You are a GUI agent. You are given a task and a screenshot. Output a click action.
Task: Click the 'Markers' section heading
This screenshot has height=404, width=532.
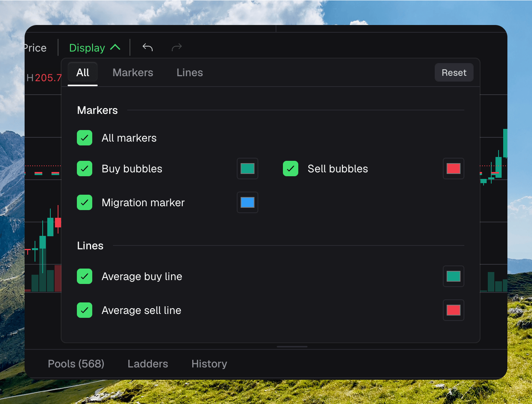pos(98,110)
